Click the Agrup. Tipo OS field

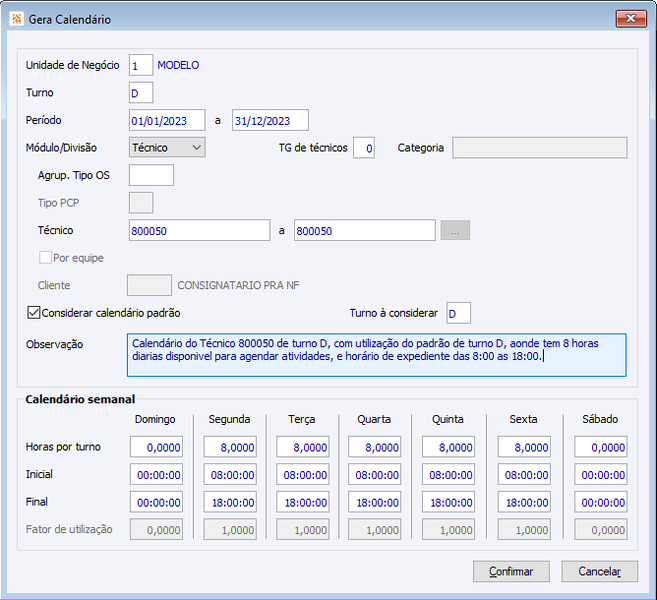(151, 175)
